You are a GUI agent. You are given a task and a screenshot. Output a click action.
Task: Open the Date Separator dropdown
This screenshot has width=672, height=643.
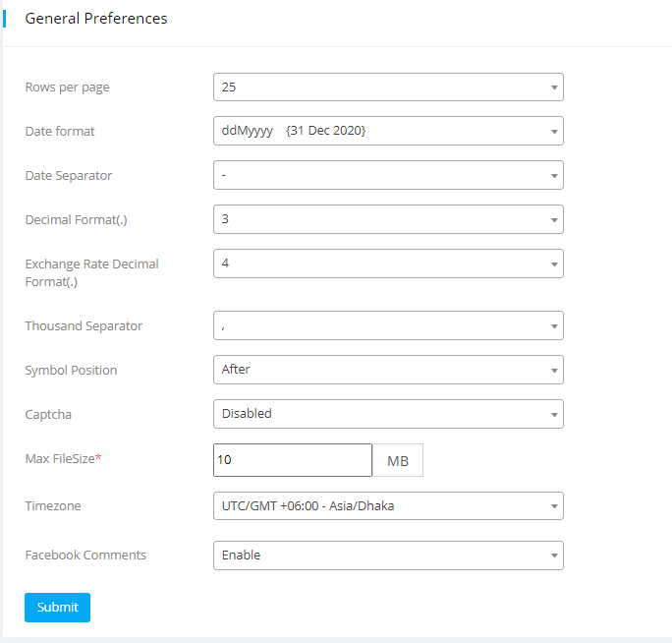coord(388,175)
